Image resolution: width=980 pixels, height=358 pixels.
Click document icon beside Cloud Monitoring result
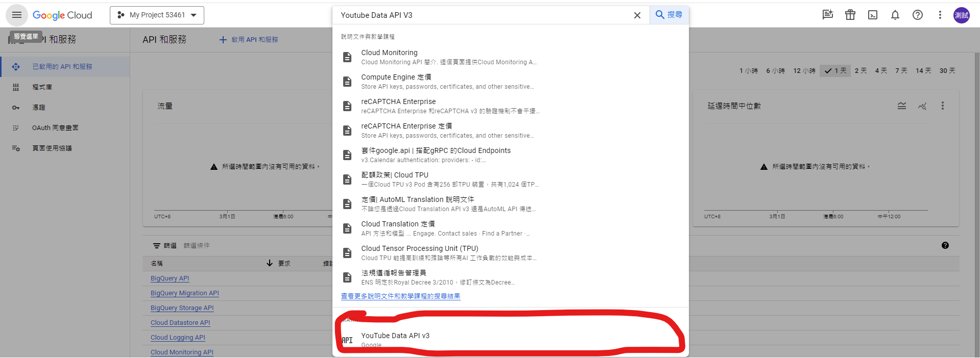[x=347, y=57]
